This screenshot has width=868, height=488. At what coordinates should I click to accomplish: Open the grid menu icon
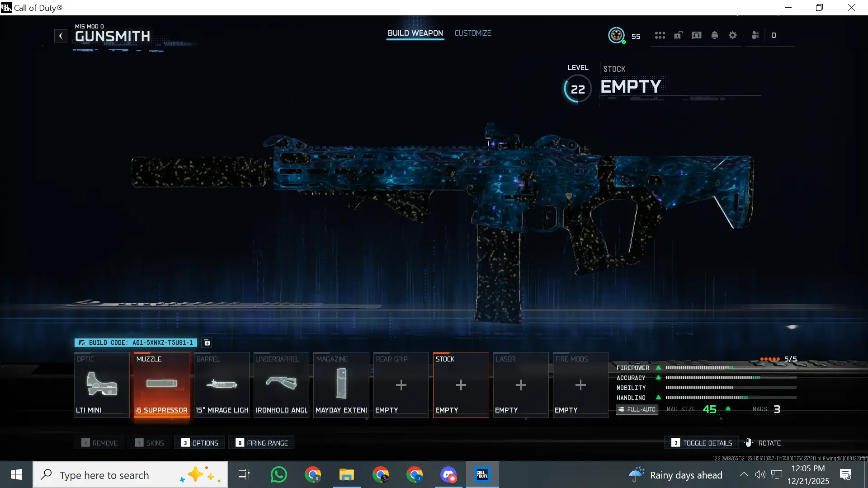[660, 35]
